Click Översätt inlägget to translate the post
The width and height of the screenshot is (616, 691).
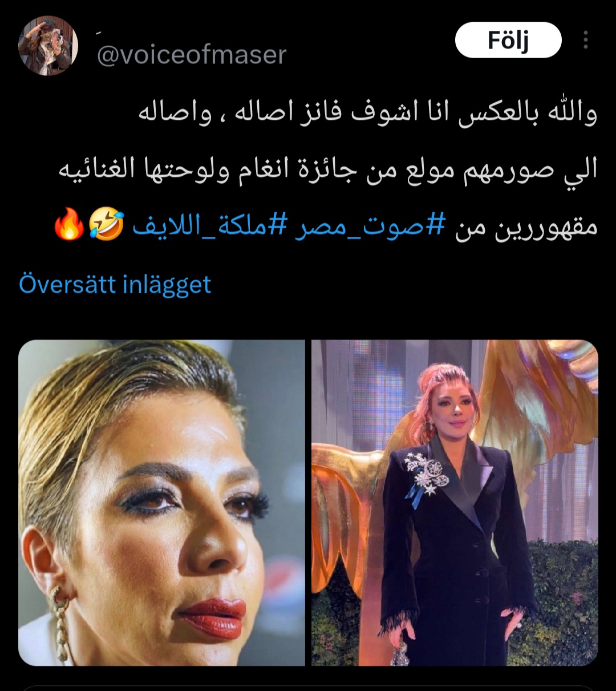(115, 284)
